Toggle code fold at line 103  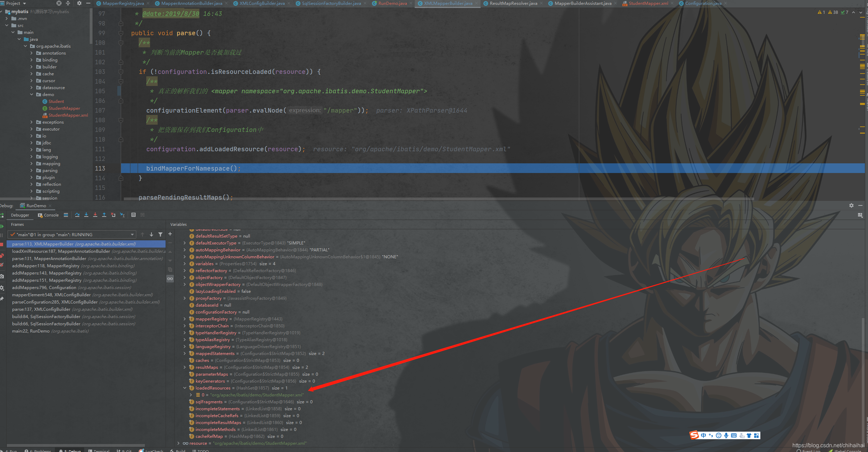click(x=121, y=72)
